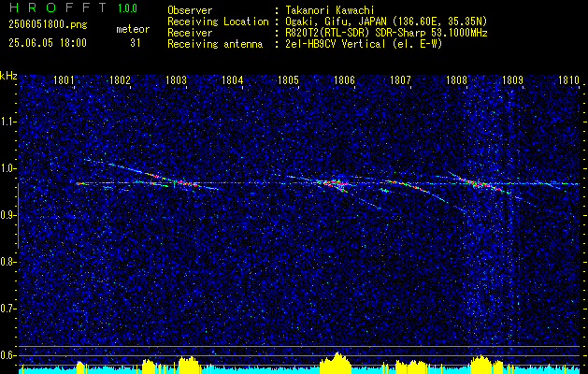Select the filename 2506051800.png
The image size is (588, 374).
coord(48,25)
